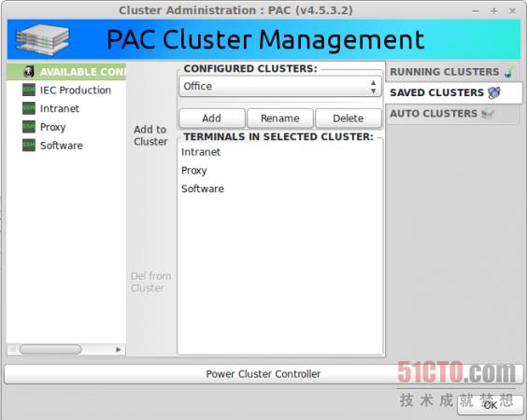Select IEC Production in available connections

[x=66, y=90]
